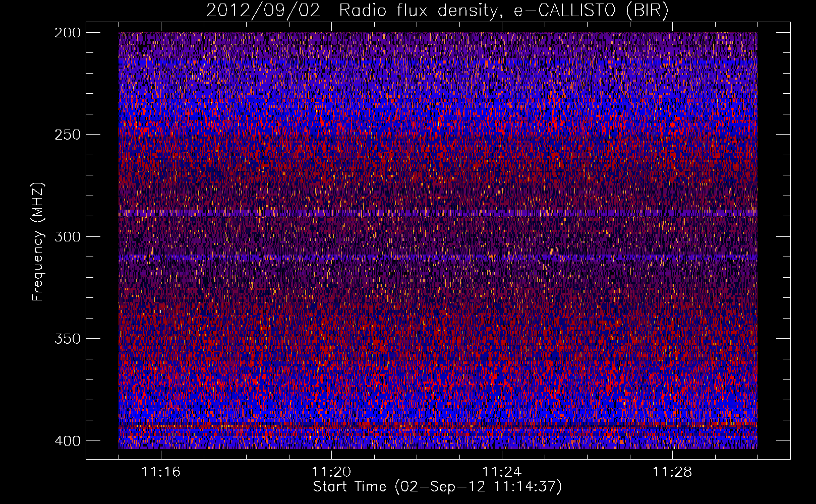Select the 400 frequency tick label
Screen dimensions: 816x504
(68, 441)
